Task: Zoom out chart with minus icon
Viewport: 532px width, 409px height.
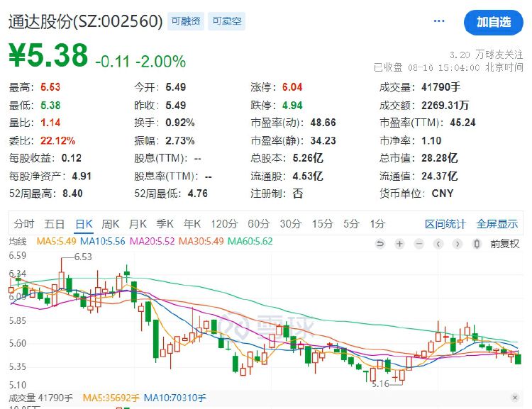Action: point(419,244)
